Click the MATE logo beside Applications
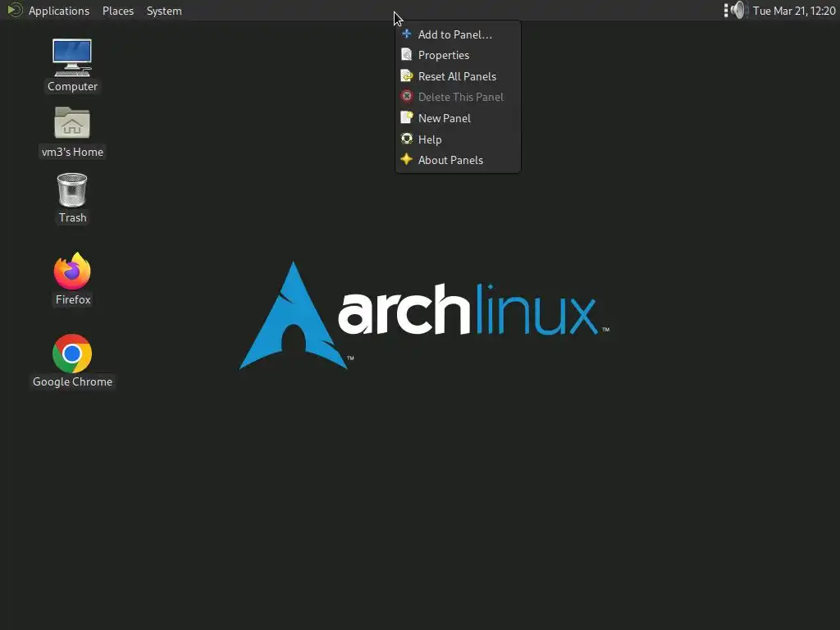The height and width of the screenshot is (630, 840). pyautogui.click(x=15, y=10)
